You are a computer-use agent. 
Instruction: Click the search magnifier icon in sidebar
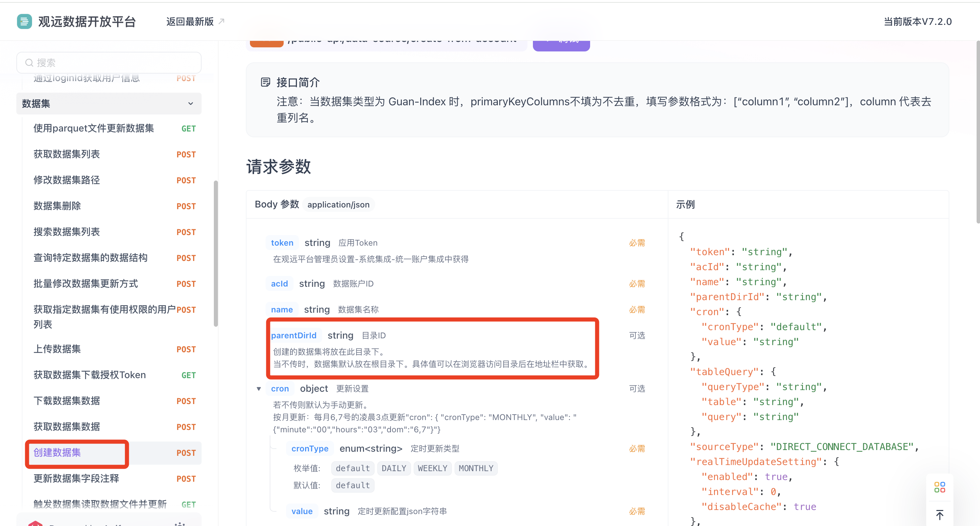[x=29, y=62]
